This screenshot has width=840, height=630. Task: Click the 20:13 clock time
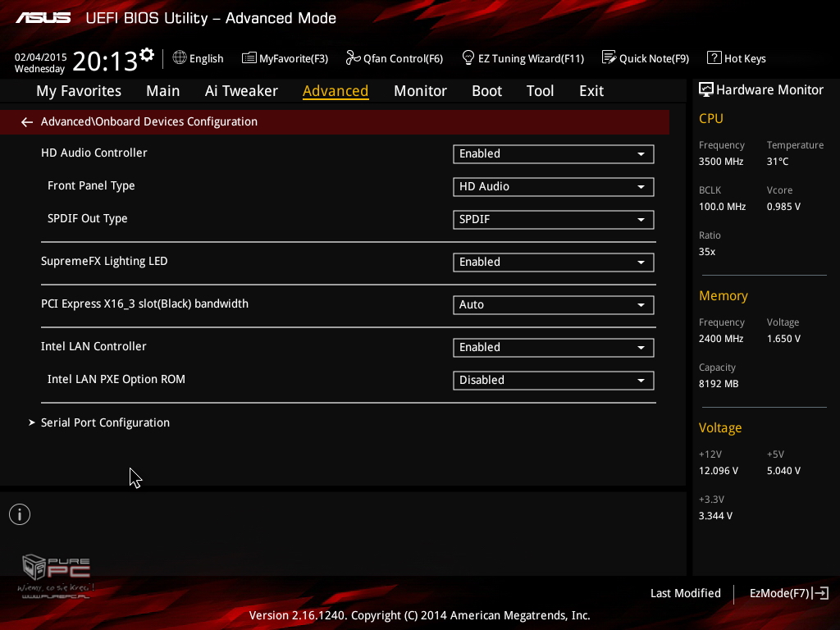(x=105, y=61)
